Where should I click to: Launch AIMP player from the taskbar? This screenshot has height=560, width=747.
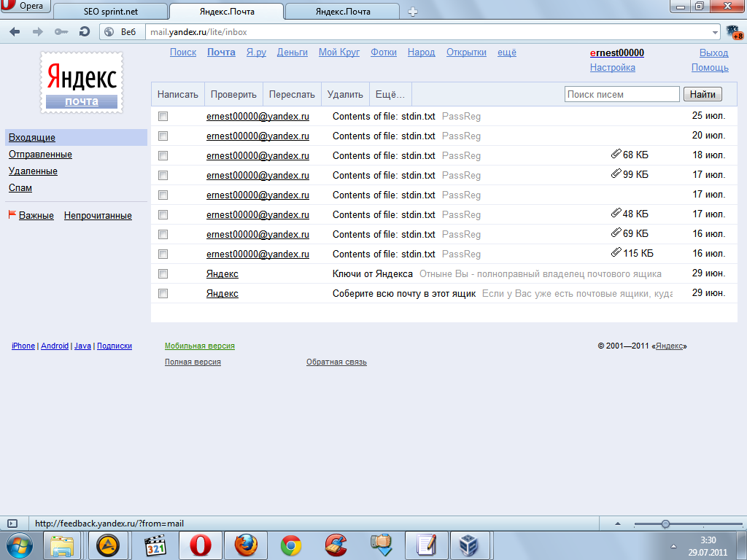point(108,545)
